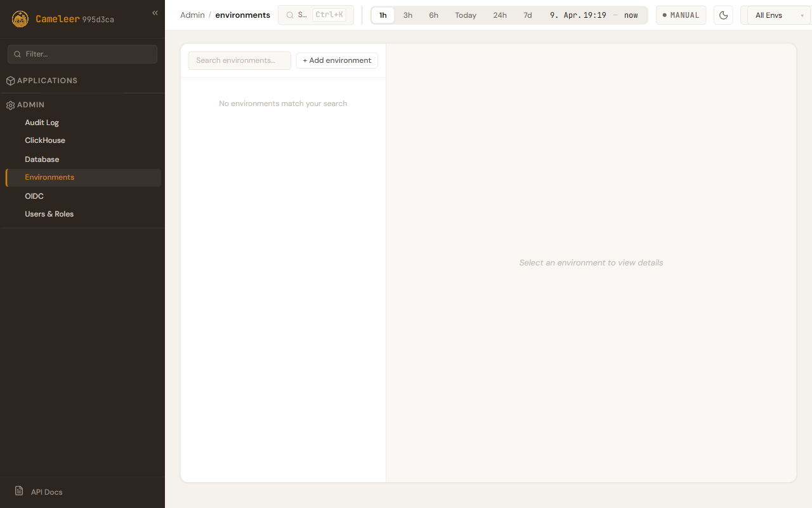
Task: Collapse the ADMIN section
Action: point(30,105)
